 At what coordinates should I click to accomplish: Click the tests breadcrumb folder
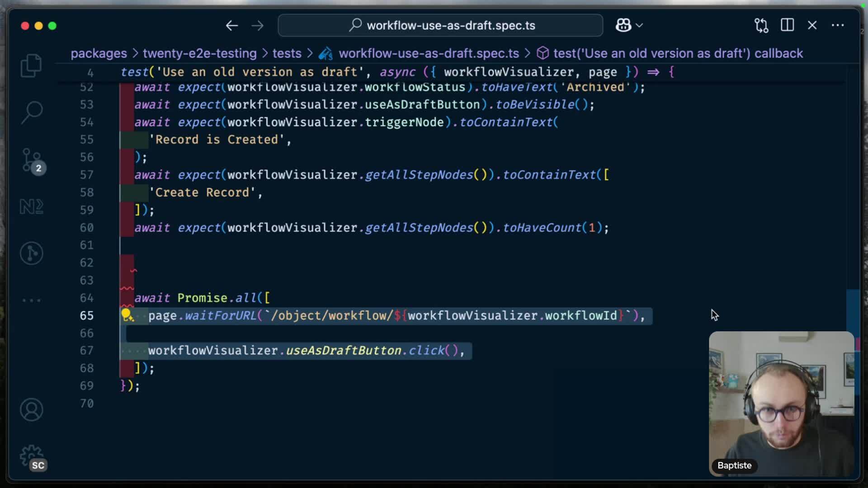[287, 53]
